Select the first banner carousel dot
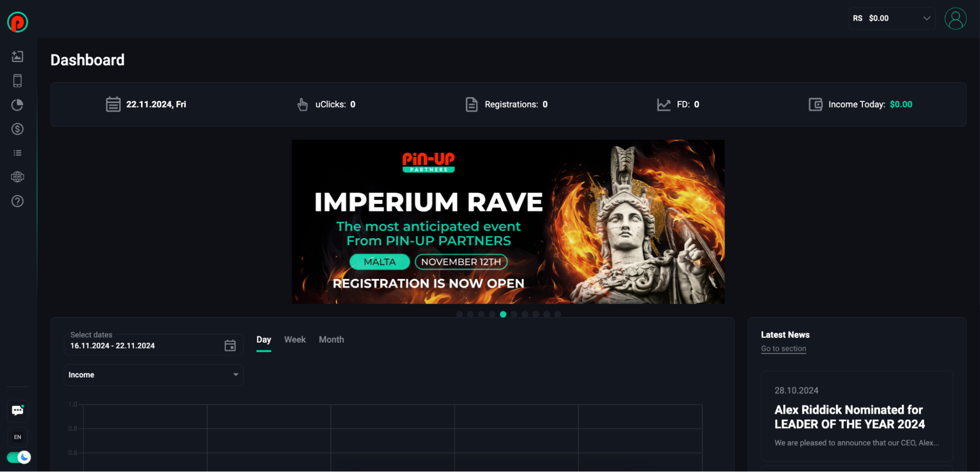This screenshot has width=980, height=472. (x=459, y=314)
